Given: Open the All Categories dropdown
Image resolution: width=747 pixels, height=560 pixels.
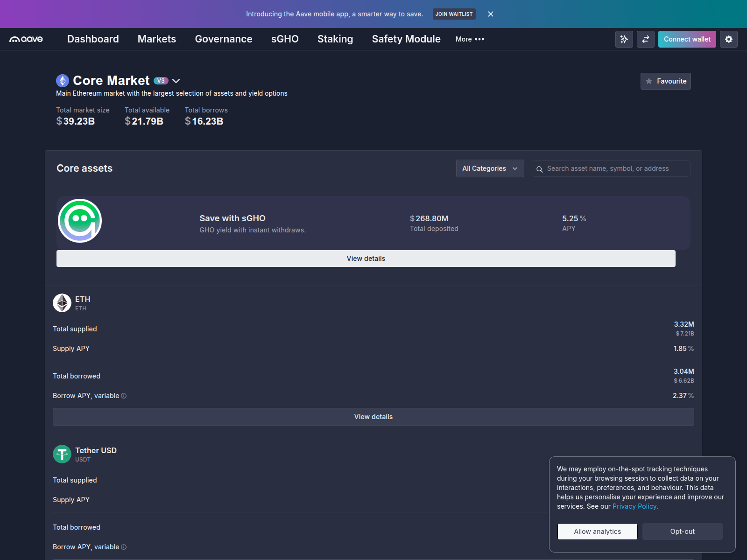Looking at the screenshot, I should (490, 168).
